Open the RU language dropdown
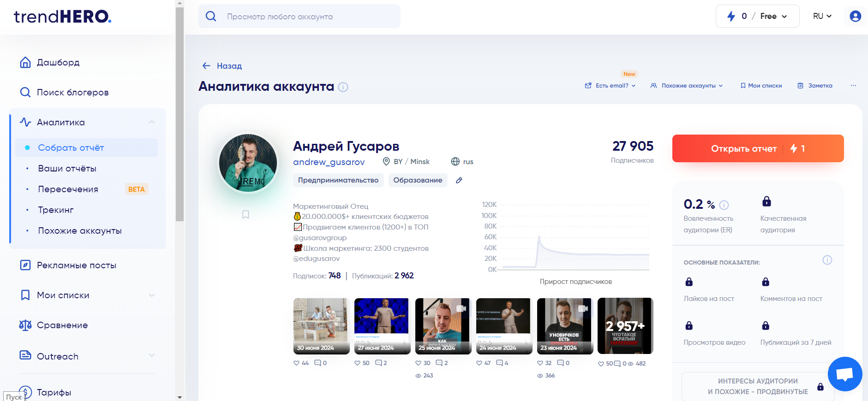Image resolution: width=868 pixels, height=401 pixels. point(822,16)
